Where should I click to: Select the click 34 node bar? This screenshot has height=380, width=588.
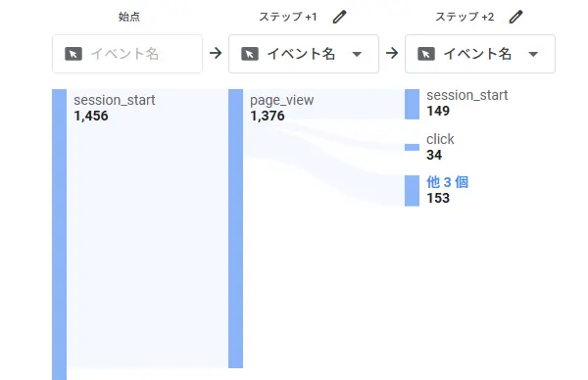412,147
